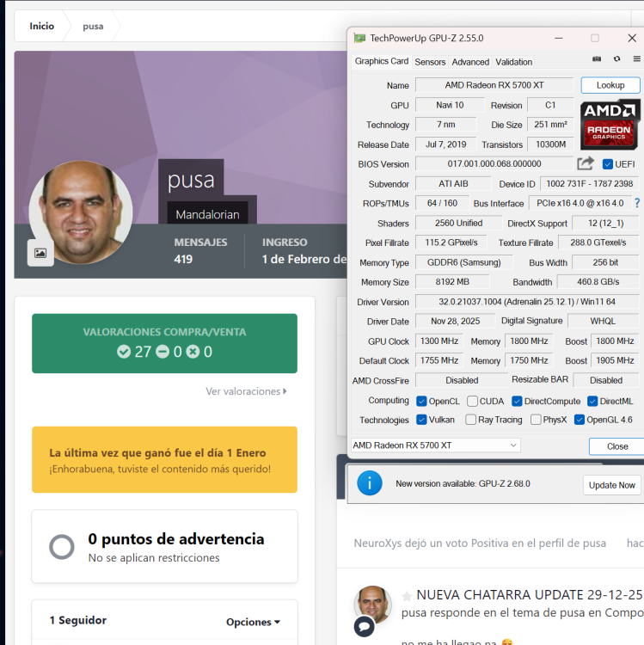Click the Bandwidth 460.8 GB/s value
Screen dimensions: 644x645
point(598,282)
